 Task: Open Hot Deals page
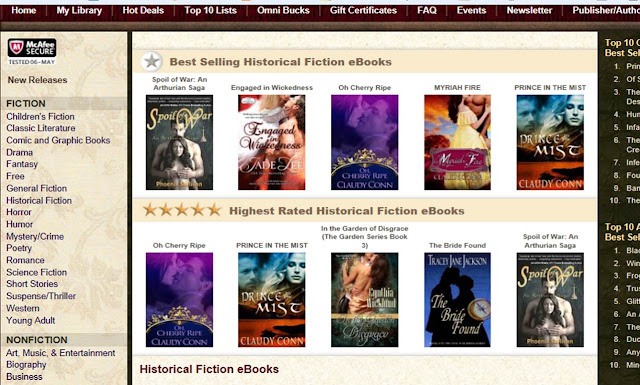click(143, 10)
